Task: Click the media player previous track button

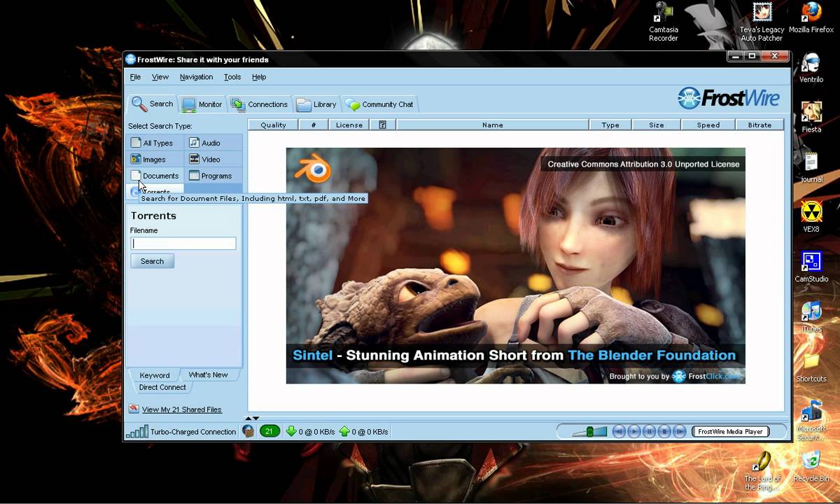Action: (619, 431)
